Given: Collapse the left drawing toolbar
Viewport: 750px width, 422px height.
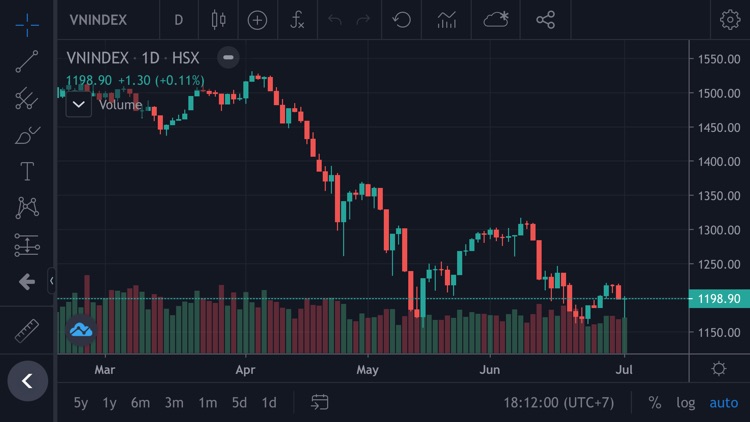Looking at the screenshot, I should tap(52, 282).
